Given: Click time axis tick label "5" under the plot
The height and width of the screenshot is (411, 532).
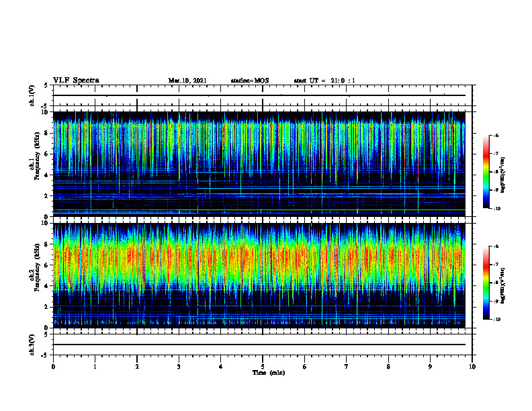Looking at the screenshot, I should [x=263, y=367].
